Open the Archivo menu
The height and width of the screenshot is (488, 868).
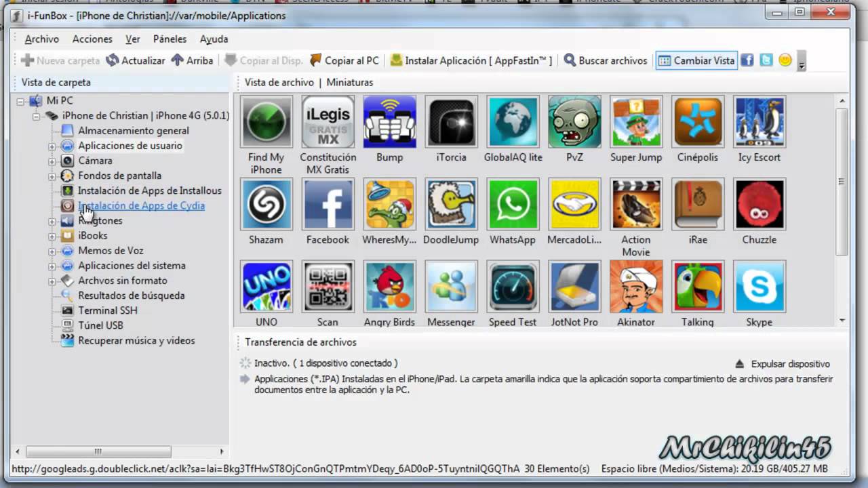42,39
